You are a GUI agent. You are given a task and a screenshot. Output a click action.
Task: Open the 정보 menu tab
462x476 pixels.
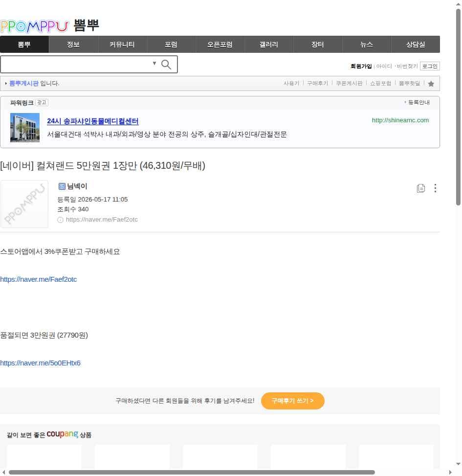[73, 45]
